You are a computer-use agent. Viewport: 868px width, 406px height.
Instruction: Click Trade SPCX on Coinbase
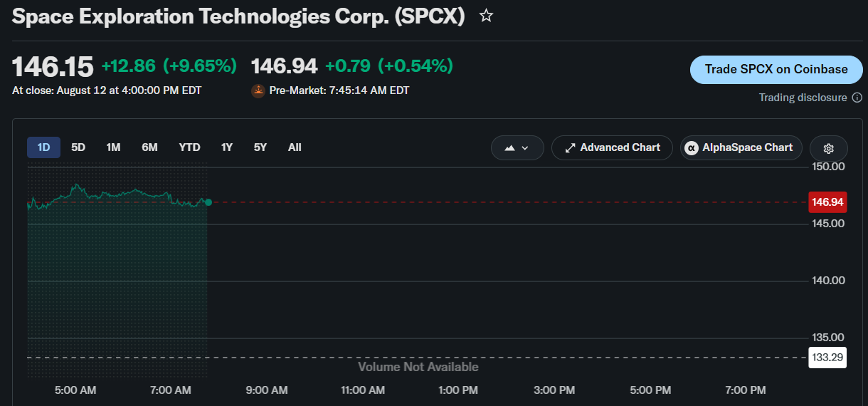coord(776,69)
